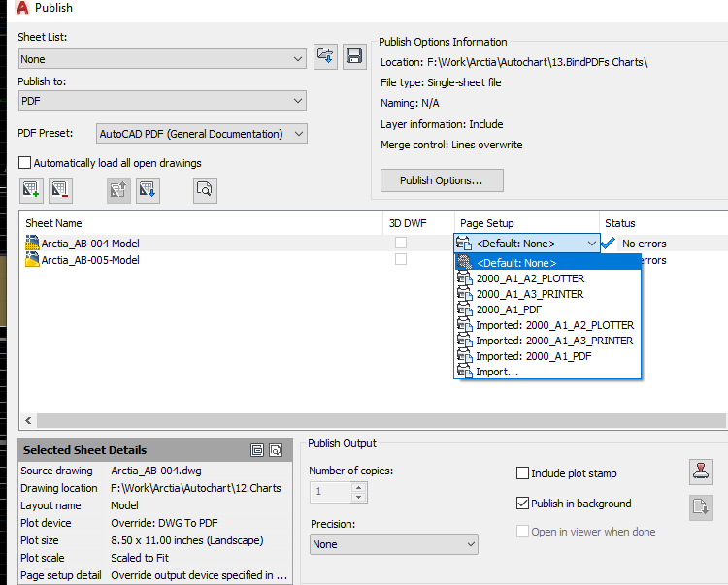Click Page Setup column header
This screenshot has width=728, height=585.
526,223
